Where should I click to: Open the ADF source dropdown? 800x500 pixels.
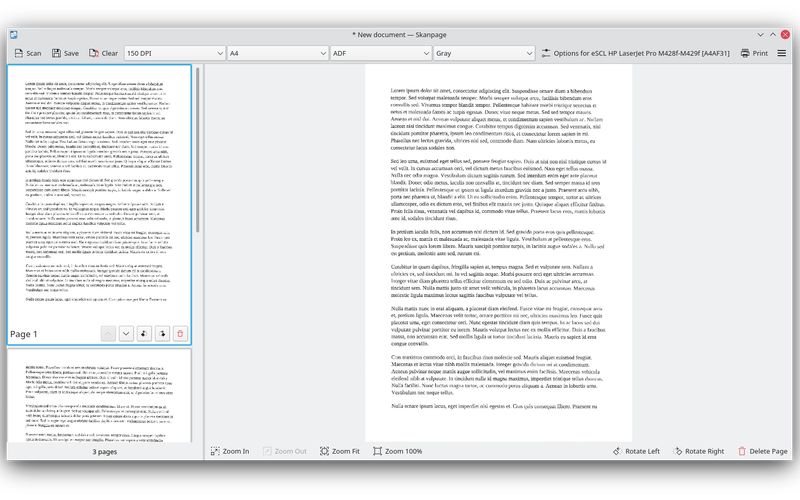[x=381, y=53]
